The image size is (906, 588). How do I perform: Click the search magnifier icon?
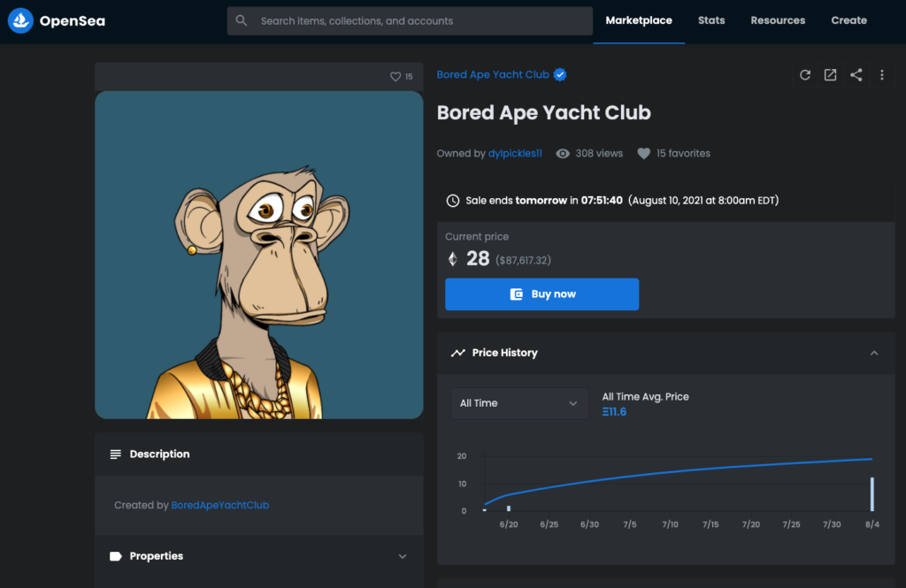pyautogui.click(x=242, y=21)
